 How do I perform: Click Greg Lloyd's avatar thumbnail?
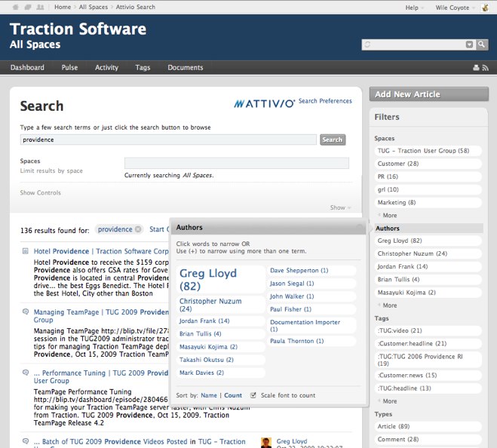[x=265, y=443]
